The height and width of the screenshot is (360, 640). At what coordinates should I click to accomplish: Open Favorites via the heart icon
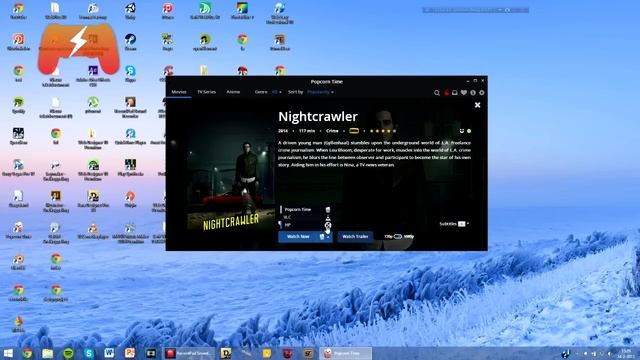pos(464,93)
